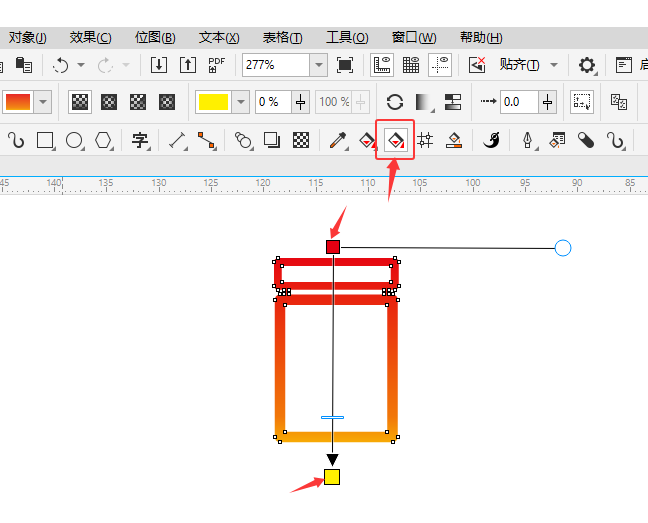Toggle the snap off icon
Screen dimensions: 648x523
click(x=476, y=65)
